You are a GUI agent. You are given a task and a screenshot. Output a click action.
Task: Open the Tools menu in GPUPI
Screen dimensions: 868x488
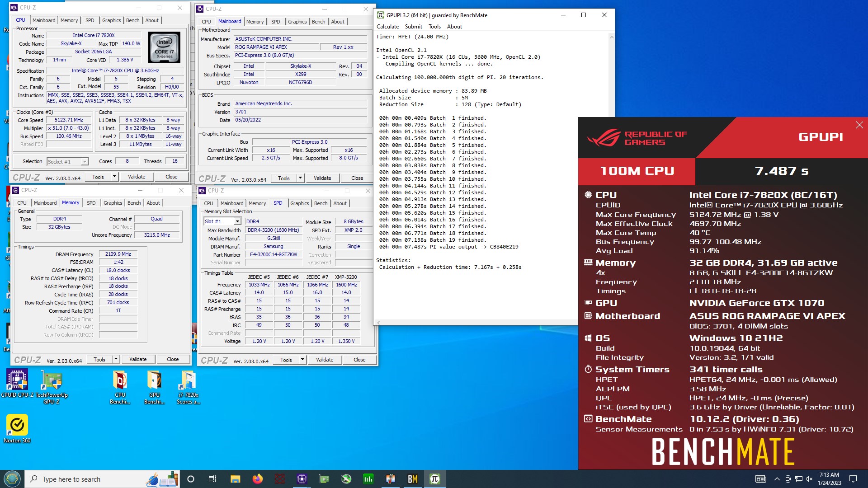tap(434, 27)
